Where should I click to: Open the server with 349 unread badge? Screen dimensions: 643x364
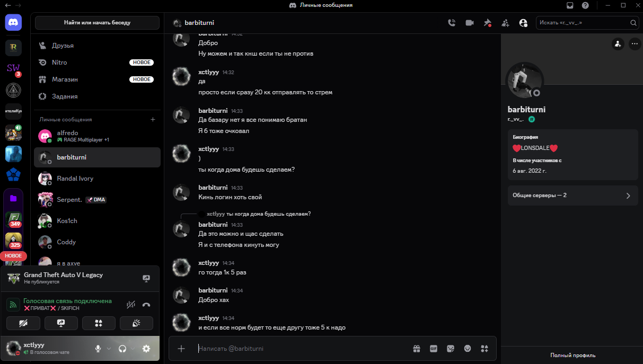(x=13, y=219)
